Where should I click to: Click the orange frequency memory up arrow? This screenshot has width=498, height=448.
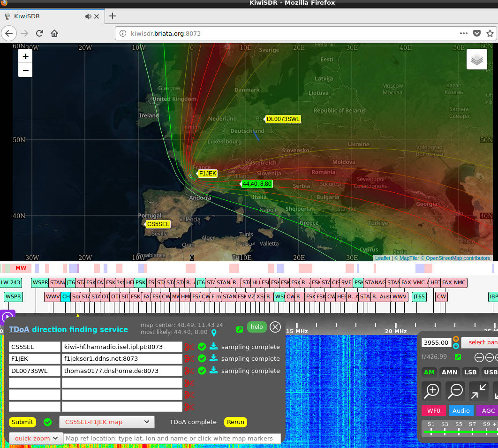456,339
